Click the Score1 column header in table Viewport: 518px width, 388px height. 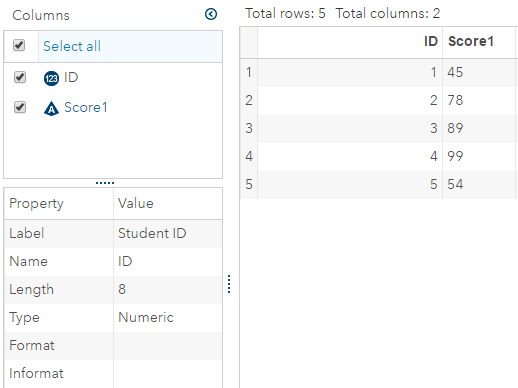(x=480, y=42)
